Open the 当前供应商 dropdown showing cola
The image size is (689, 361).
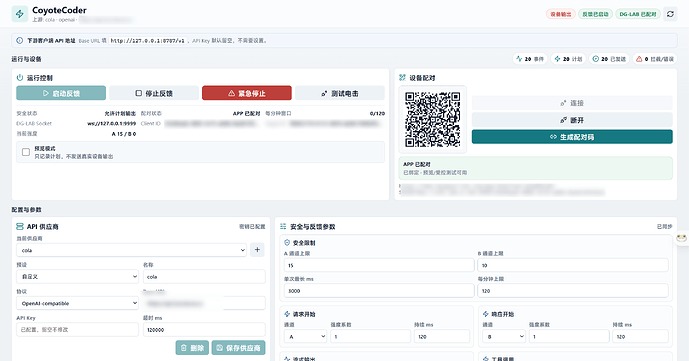[131, 250]
